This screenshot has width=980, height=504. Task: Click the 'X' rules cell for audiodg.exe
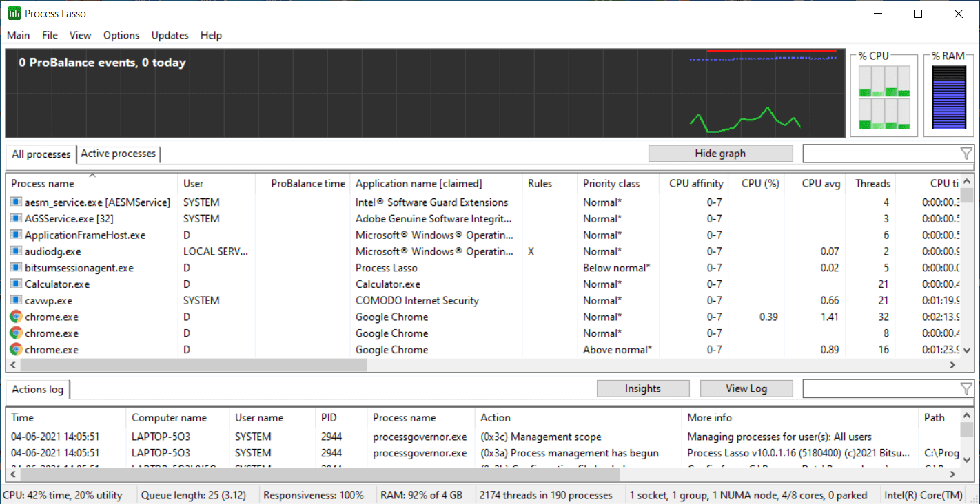531,252
